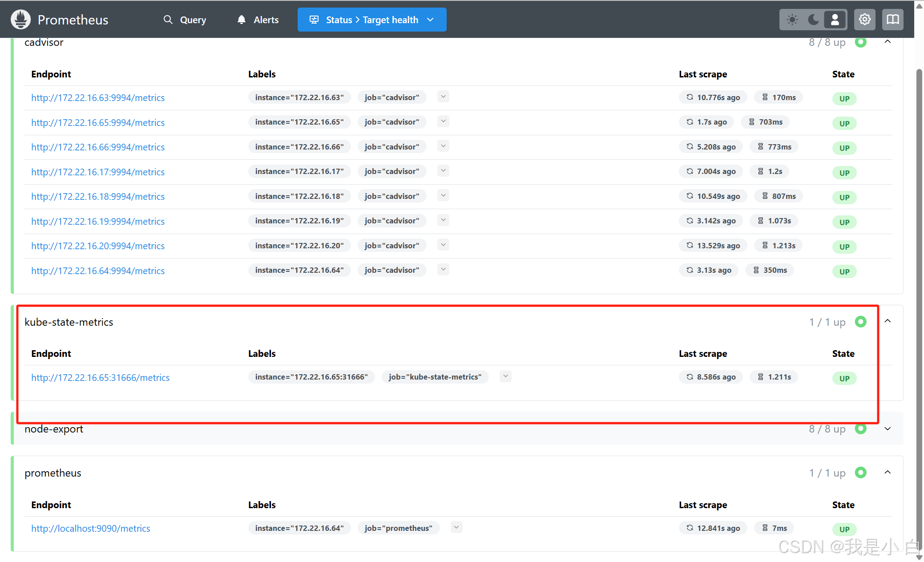Click the Alerts bell icon
Image resolution: width=924 pixels, height=562 pixels.
[242, 20]
